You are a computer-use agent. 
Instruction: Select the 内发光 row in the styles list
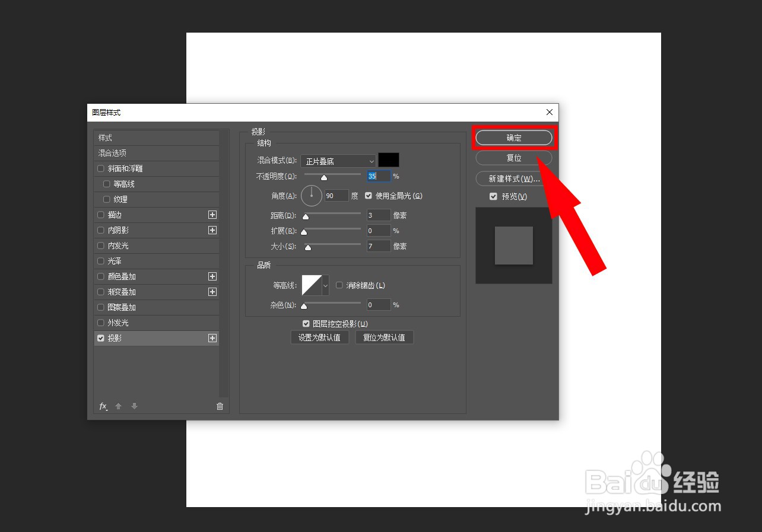coord(157,246)
